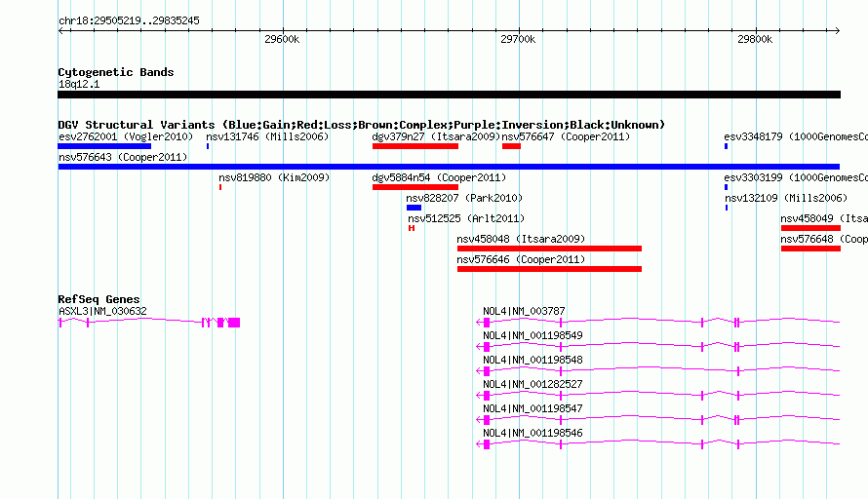Click the red nsv576646 loss bar
868x499 pixels.
(x=549, y=269)
